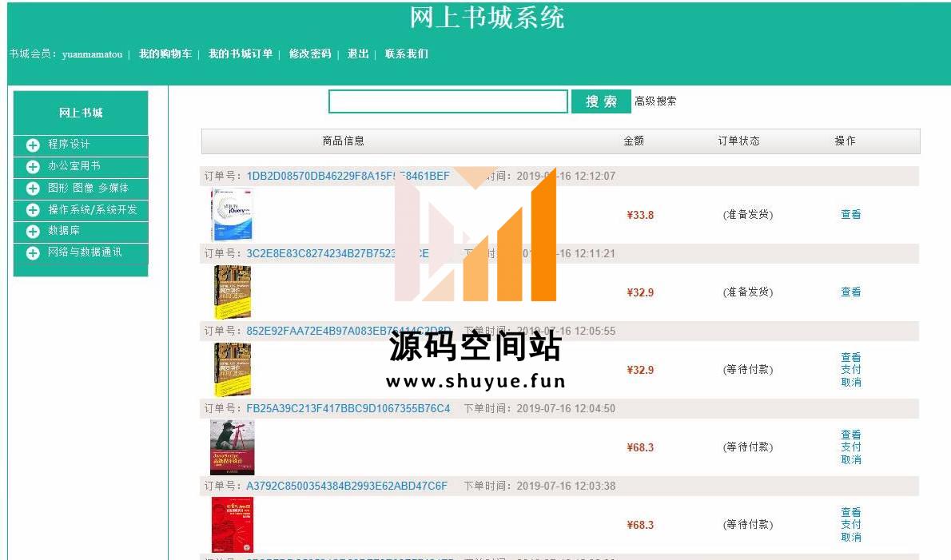Image resolution: width=951 pixels, height=560 pixels.
Task: Click the 搜索 button
Action: tap(601, 101)
